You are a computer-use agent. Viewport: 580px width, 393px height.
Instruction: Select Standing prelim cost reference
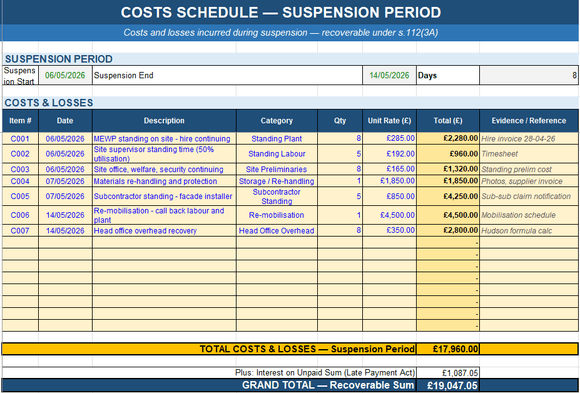pyautogui.click(x=529, y=169)
